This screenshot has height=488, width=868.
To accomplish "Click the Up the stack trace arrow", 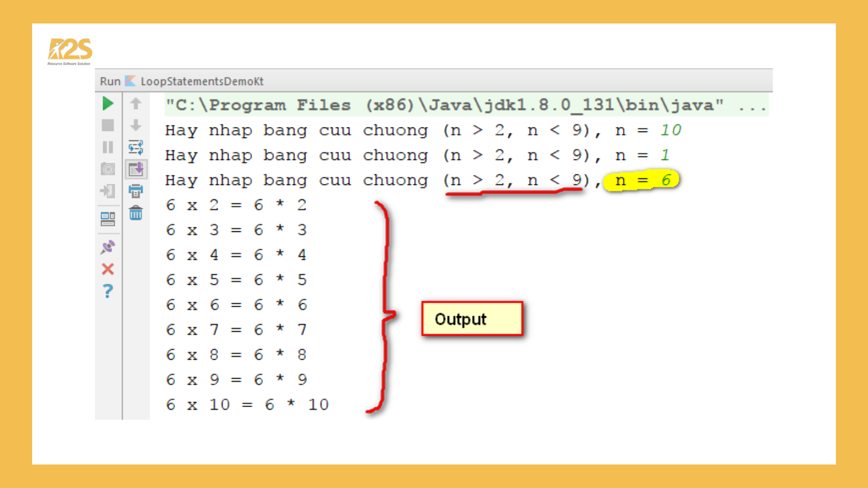I will pos(136,103).
